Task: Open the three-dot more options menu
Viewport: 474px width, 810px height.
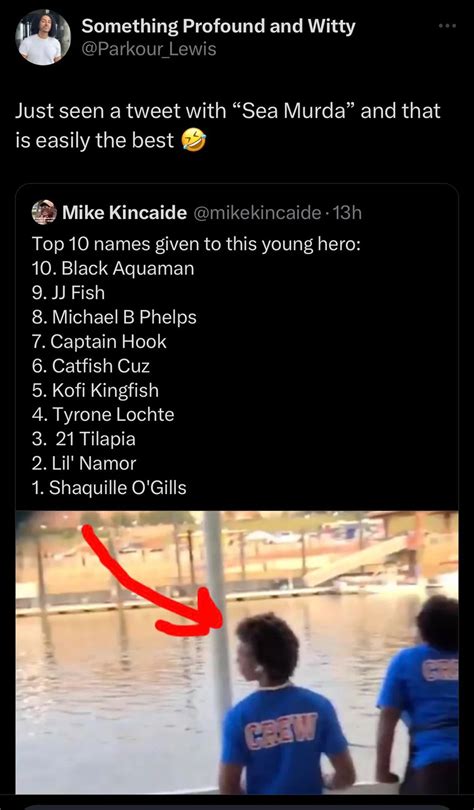Action: coord(447,26)
